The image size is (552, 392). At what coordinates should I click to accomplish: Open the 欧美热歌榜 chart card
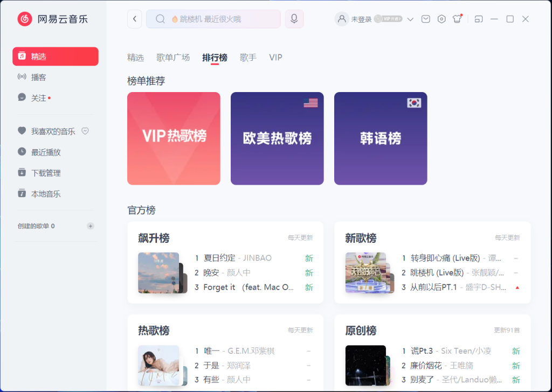(x=277, y=138)
